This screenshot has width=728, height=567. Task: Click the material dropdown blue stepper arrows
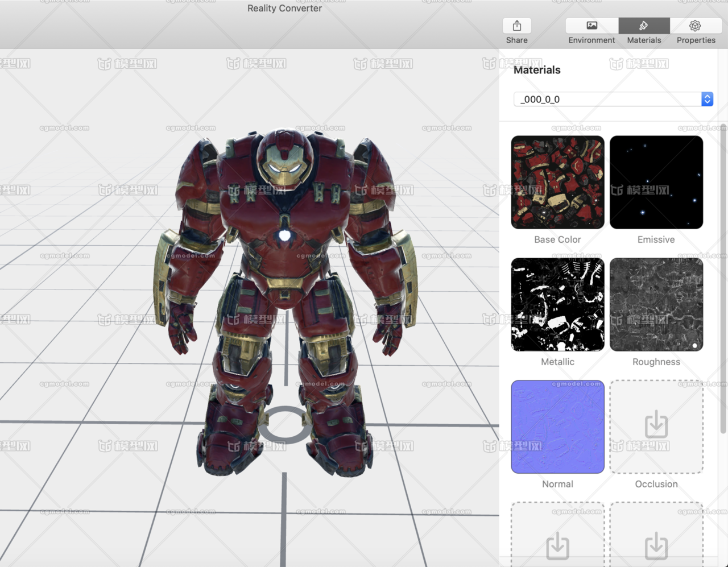coord(707,99)
